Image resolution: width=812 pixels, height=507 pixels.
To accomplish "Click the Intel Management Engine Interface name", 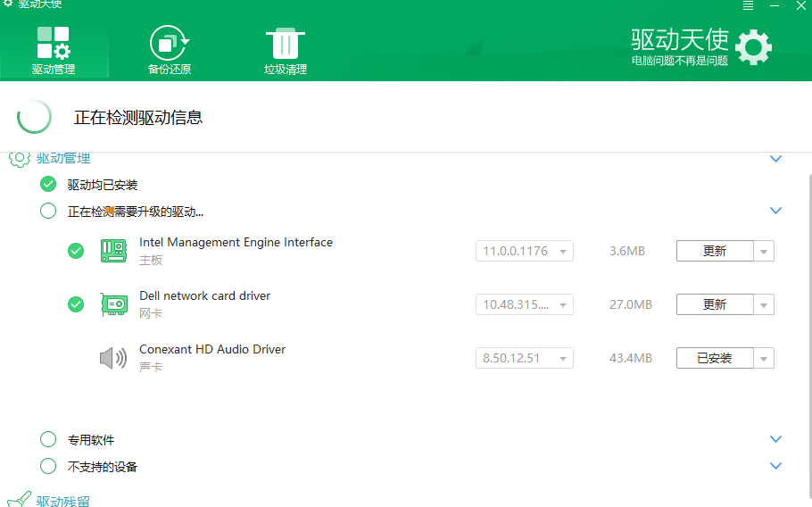I will pyautogui.click(x=236, y=243).
